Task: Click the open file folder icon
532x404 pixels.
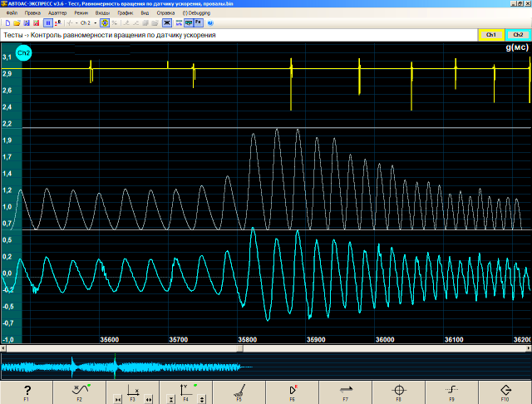Action: pos(16,23)
